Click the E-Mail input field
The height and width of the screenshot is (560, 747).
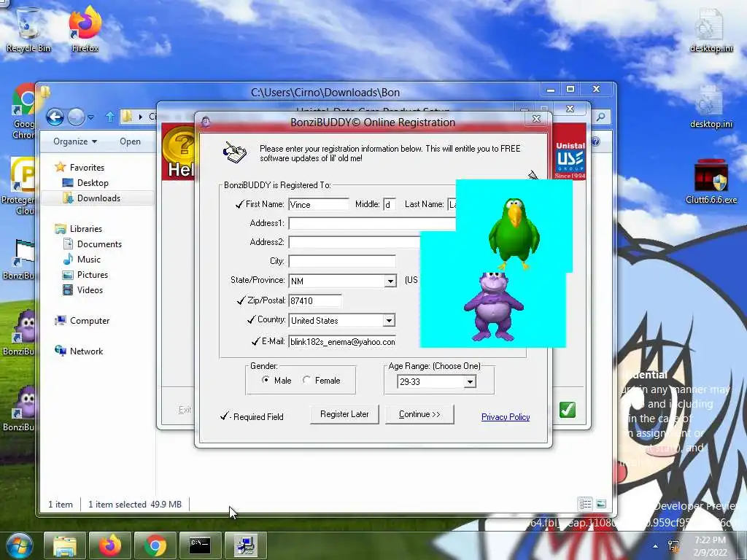pos(342,341)
